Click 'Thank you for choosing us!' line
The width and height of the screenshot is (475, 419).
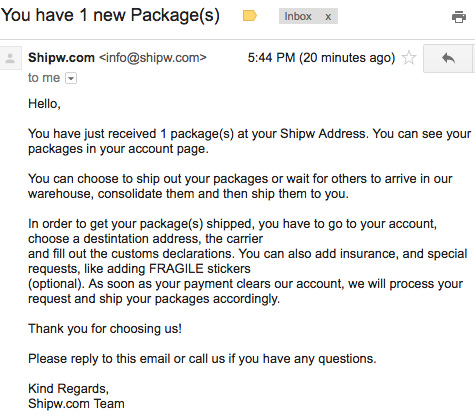pyautogui.click(x=105, y=329)
